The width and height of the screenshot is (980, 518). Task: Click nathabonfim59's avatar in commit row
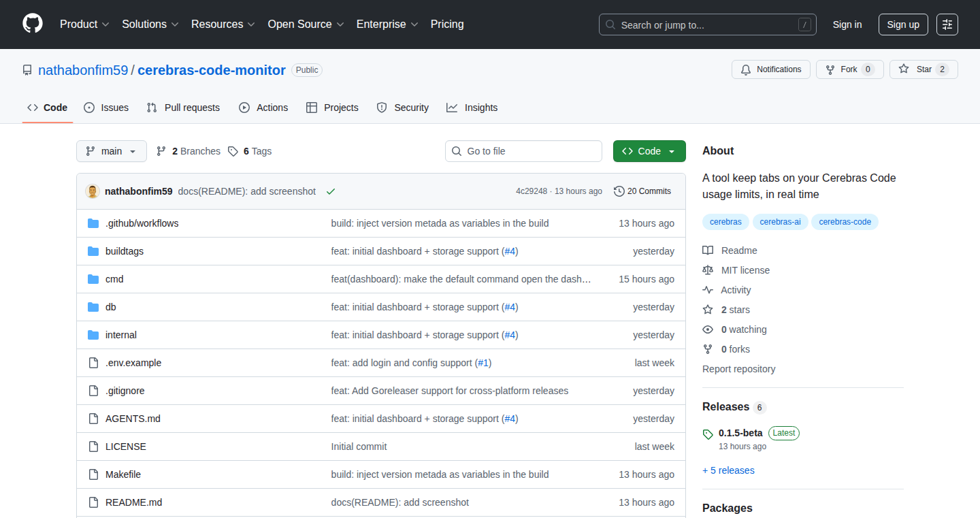click(x=93, y=191)
